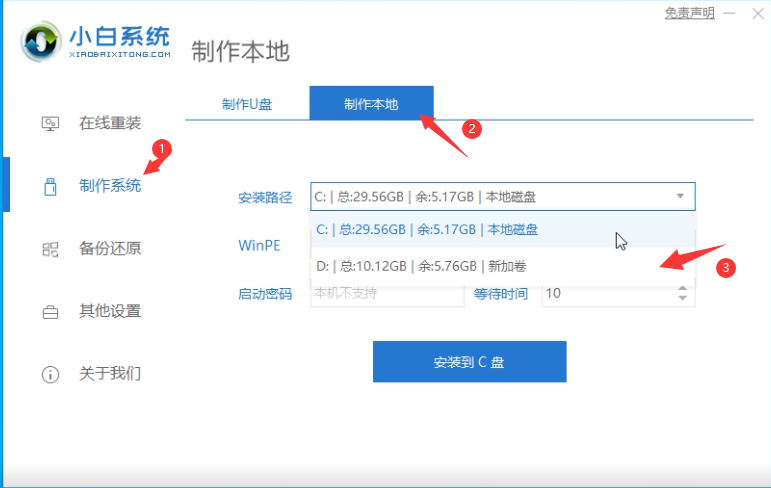Expand the 安装路径 dropdown arrow
The height and width of the screenshot is (488, 771).
pyautogui.click(x=680, y=197)
